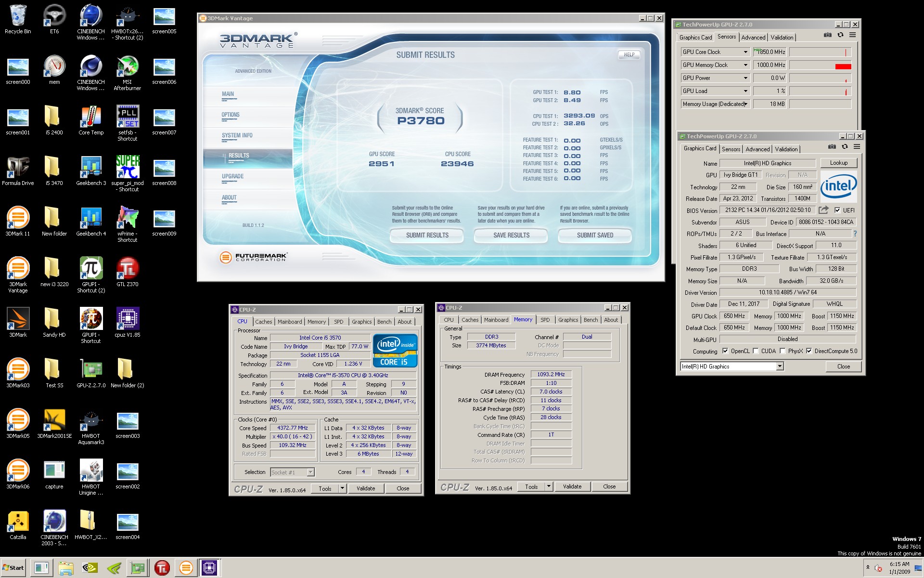
Task: Click the SAVE RESULTS button
Action: 511,235
